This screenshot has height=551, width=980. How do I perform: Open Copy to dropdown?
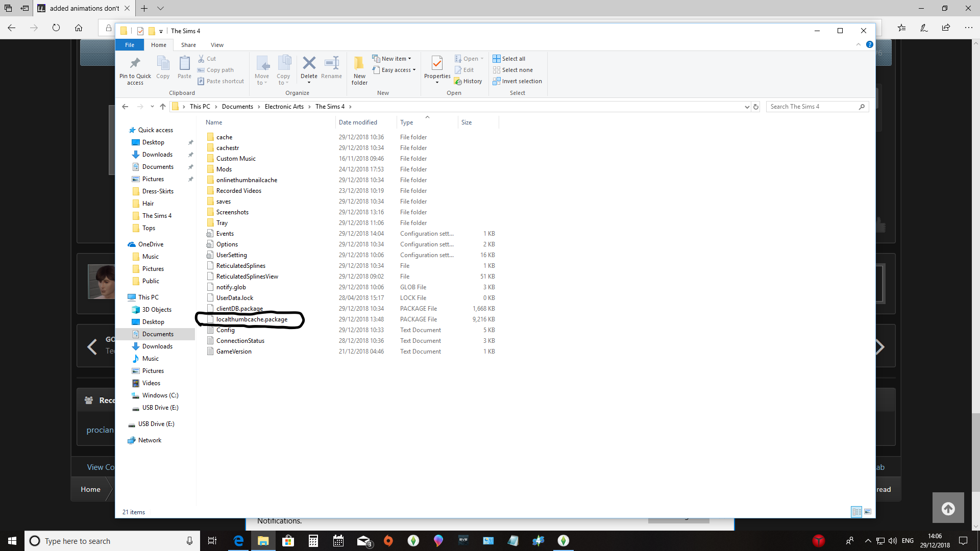point(283,70)
